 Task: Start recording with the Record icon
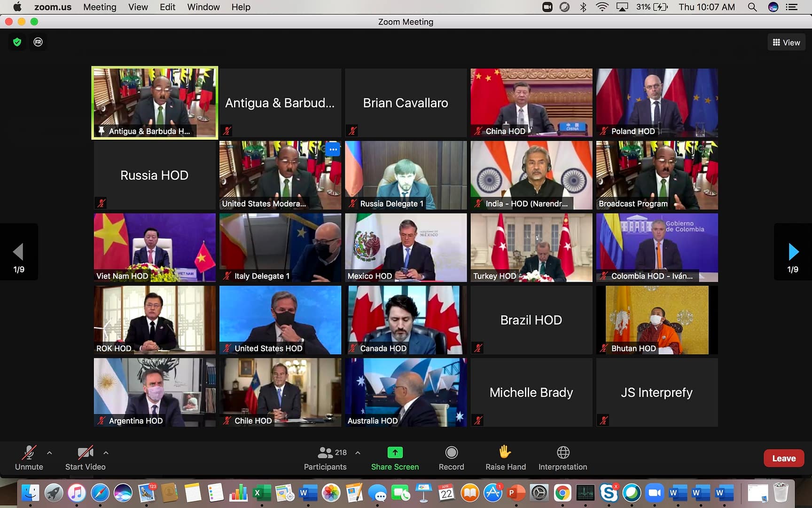(x=451, y=452)
